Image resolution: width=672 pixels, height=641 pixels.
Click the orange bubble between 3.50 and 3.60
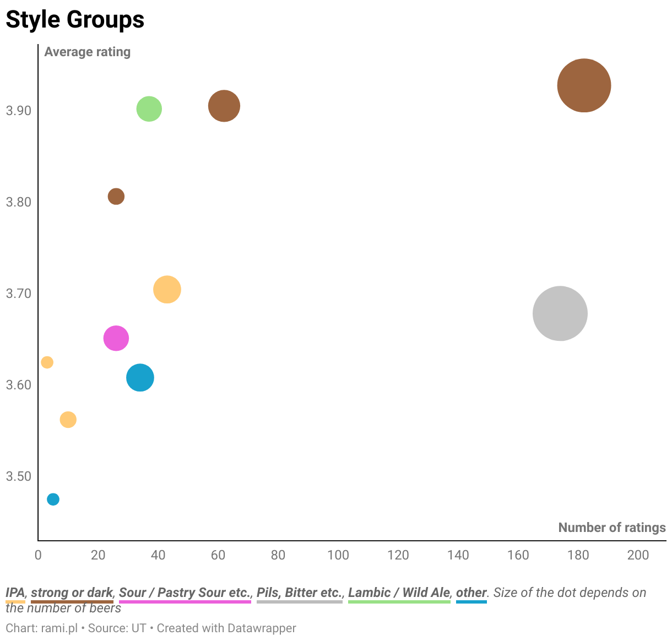pyautogui.click(x=68, y=420)
